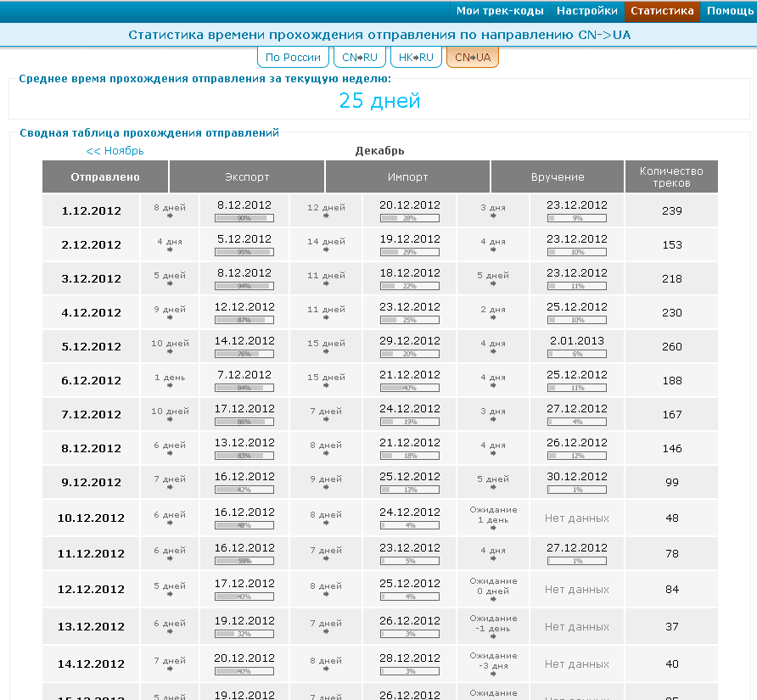The image size is (757, 700).
Task: Click the Декабрь month heading
Action: (379, 151)
